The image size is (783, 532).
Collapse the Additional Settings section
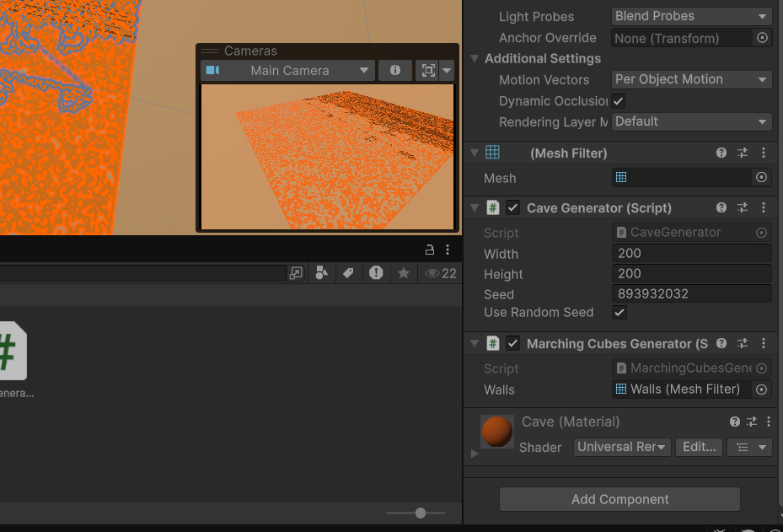click(x=475, y=59)
